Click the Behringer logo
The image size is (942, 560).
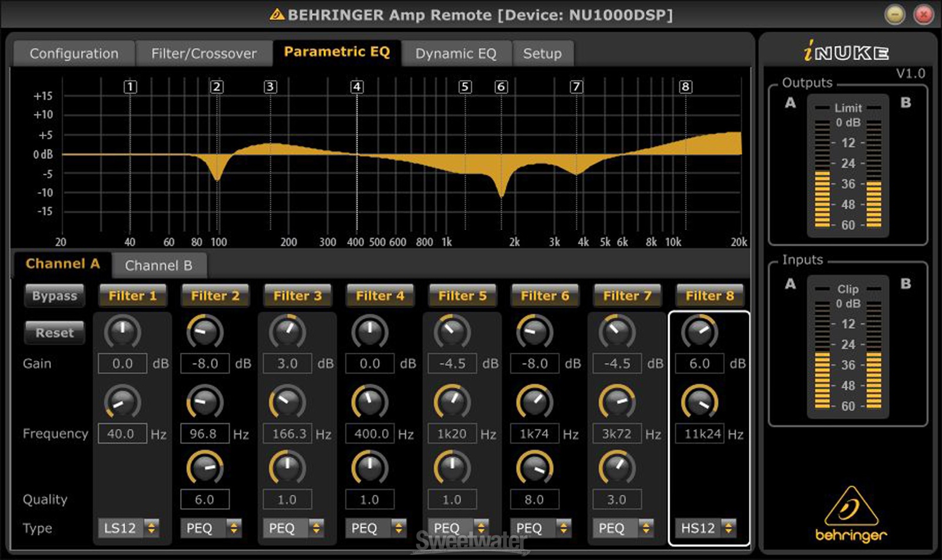[851, 514]
